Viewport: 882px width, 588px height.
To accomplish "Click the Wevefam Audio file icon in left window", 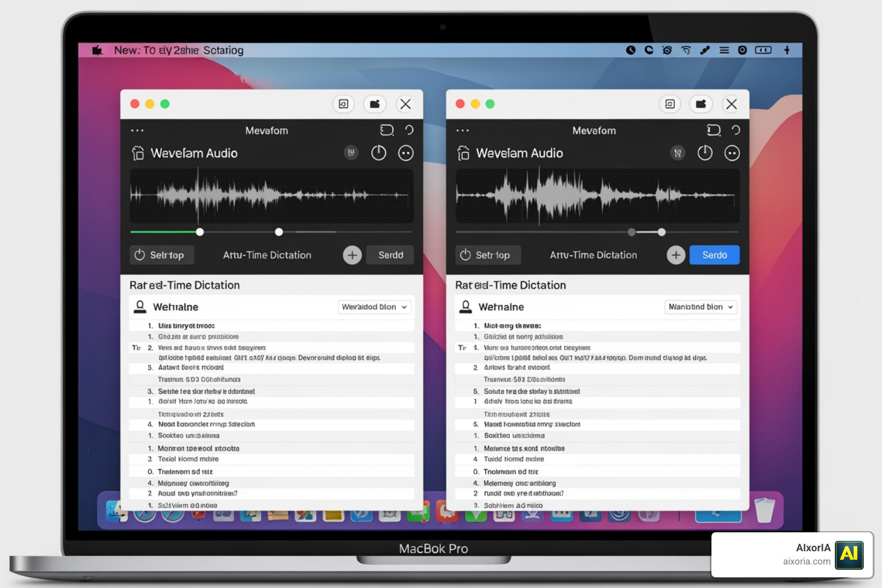I will 138,153.
